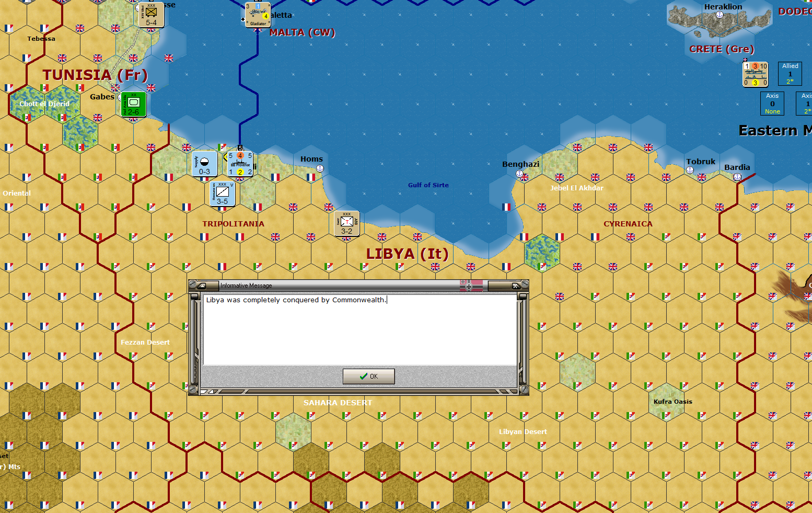The width and height of the screenshot is (812, 513).
Task: Click the Heraklion port anchor on Crete
Action: [720, 15]
